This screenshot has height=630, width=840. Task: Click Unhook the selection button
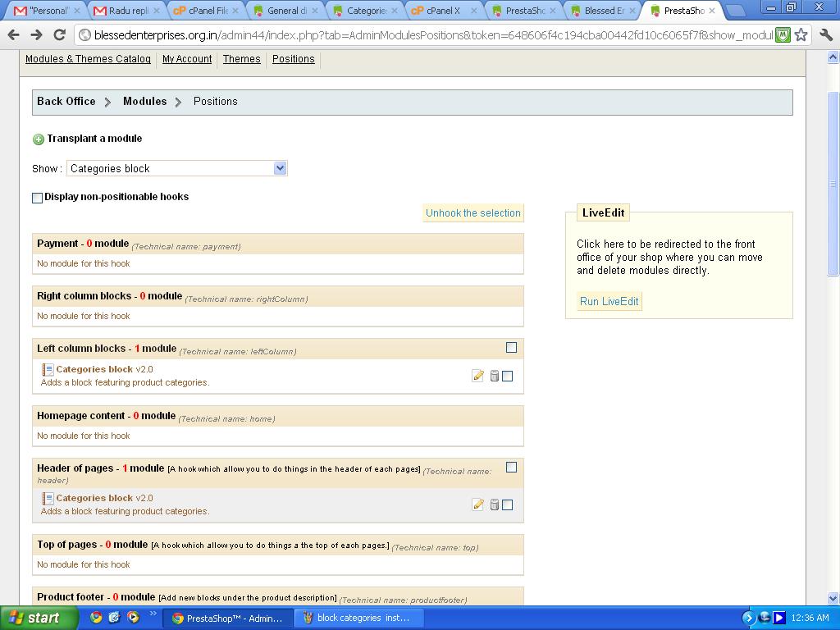pos(473,212)
